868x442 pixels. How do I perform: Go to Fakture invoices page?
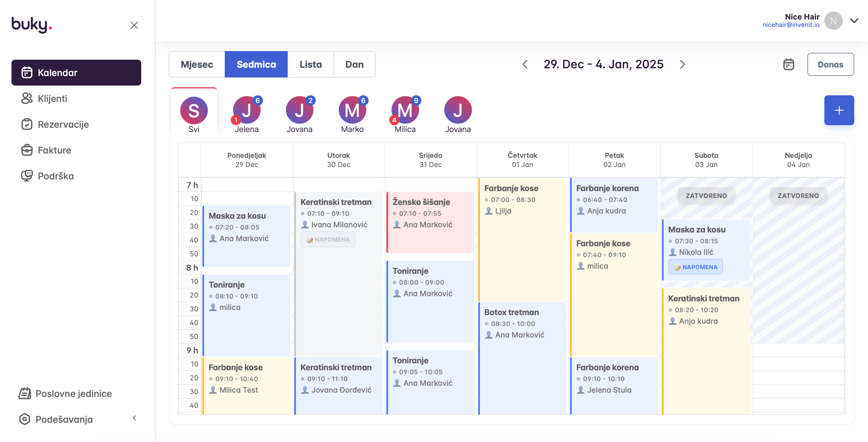(54, 150)
